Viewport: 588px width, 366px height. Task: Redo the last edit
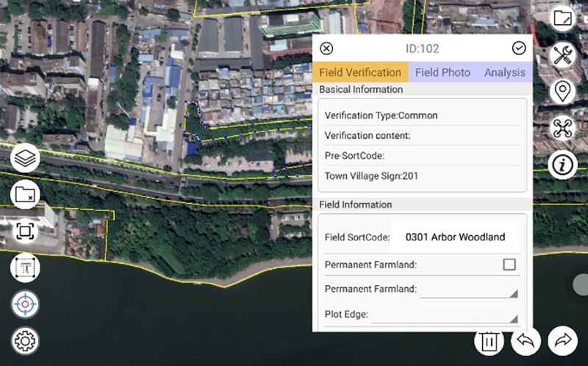point(562,341)
